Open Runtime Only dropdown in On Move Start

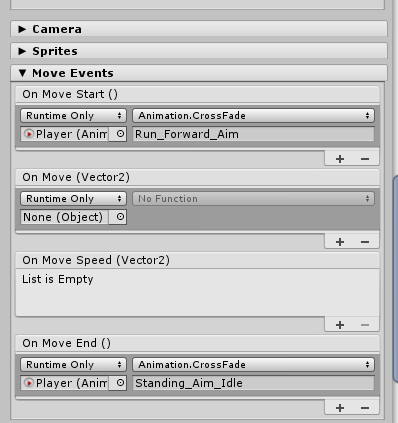[x=73, y=116]
